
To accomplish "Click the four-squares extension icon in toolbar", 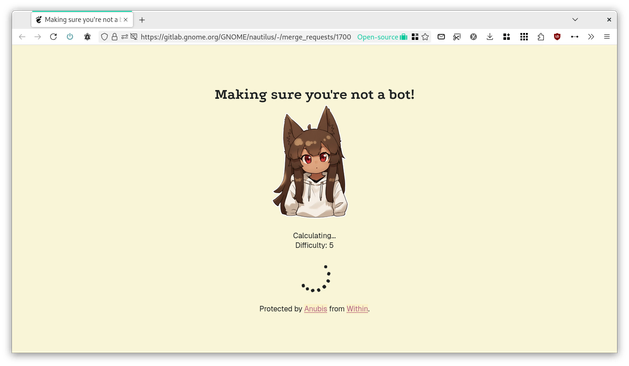I will (x=507, y=37).
